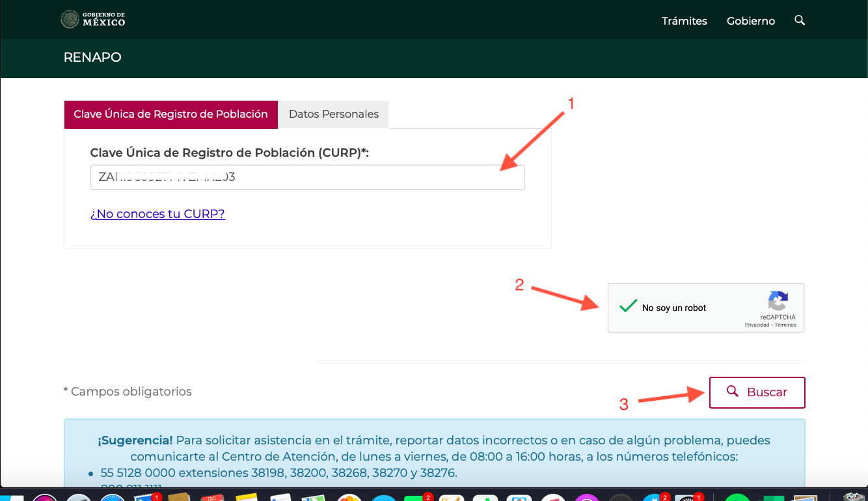The width and height of the screenshot is (868, 501).
Task: Open the reCAPTCHA Términos link
Action: click(785, 325)
